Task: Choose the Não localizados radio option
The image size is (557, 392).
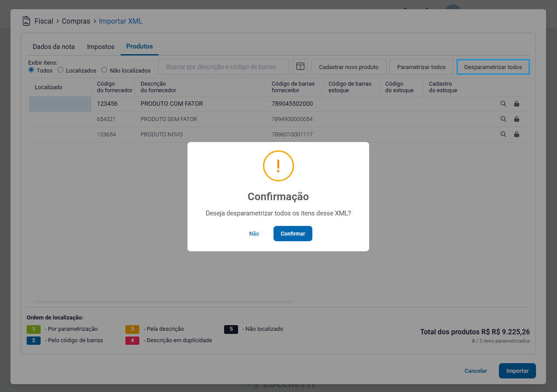Action: point(104,70)
